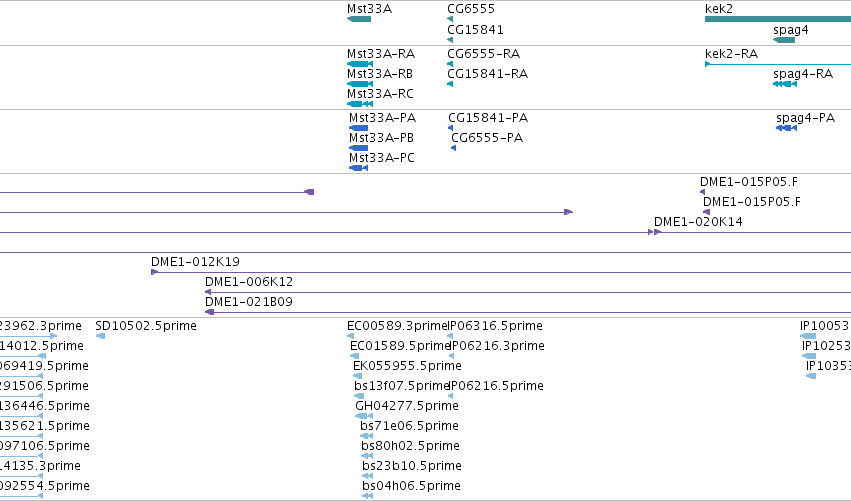Viewport: 851px width, 501px height.
Task: Click the IP10053 EST glyph
Action: tap(808, 337)
